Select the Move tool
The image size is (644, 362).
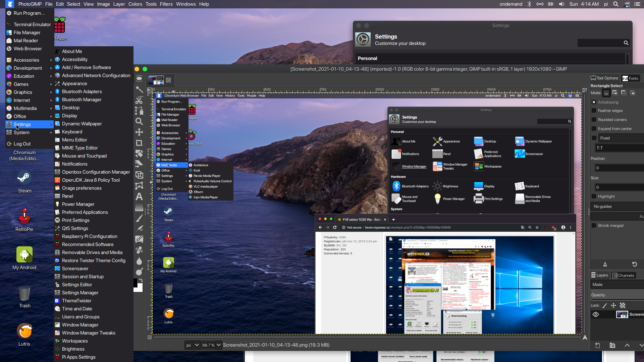[139, 132]
